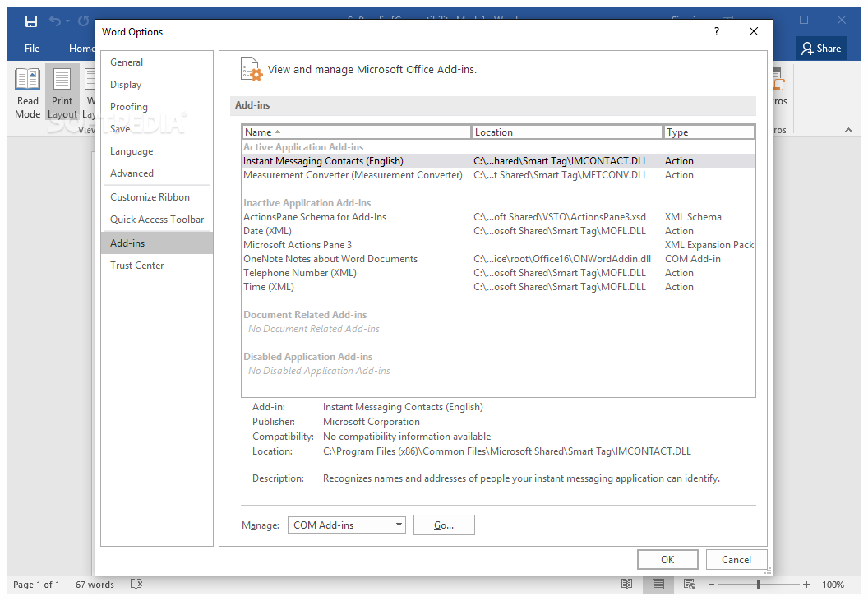Click the zoom in plus button
Image resolution: width=868 pixels, height=601 pixels.
coord(806,585)
